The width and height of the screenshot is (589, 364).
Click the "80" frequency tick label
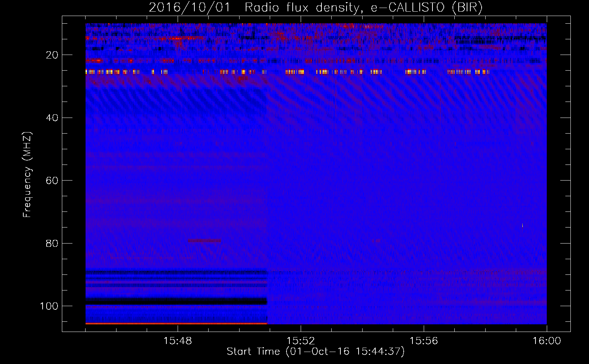(52, 243)
